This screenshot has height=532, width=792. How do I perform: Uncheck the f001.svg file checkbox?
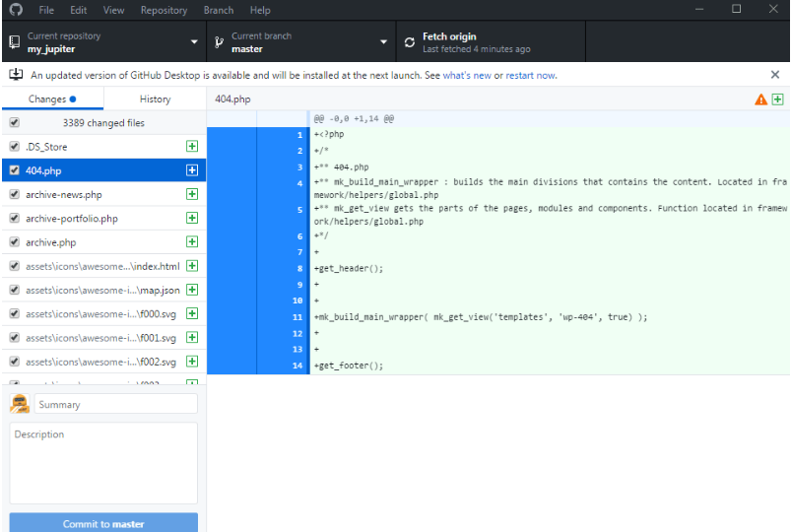tap(15, 338)
